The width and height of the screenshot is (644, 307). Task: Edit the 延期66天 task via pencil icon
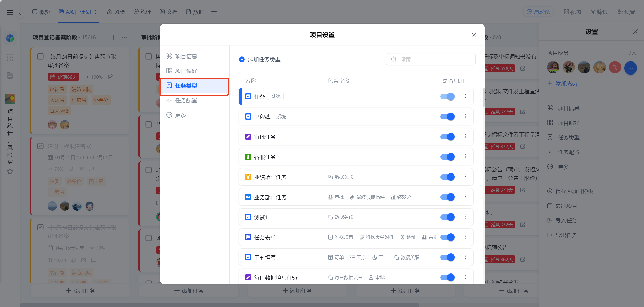point(110,77)
